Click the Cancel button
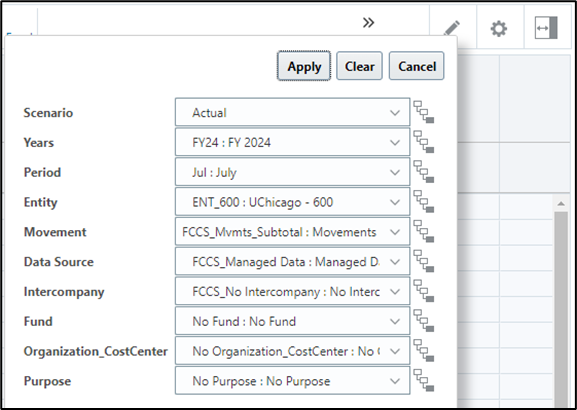Screen dimensions: 577x410 (417, 66)
